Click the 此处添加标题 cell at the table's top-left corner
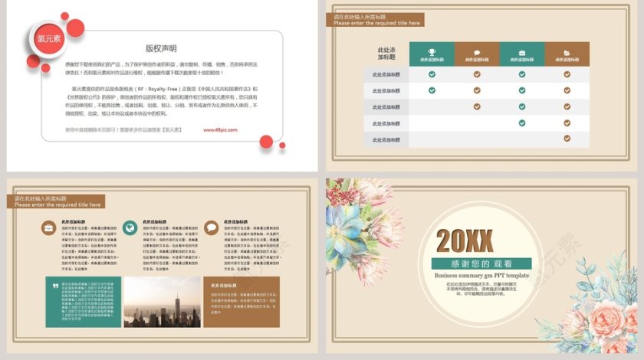This screenshot has width=644, height=360. (x=386, y=54)
